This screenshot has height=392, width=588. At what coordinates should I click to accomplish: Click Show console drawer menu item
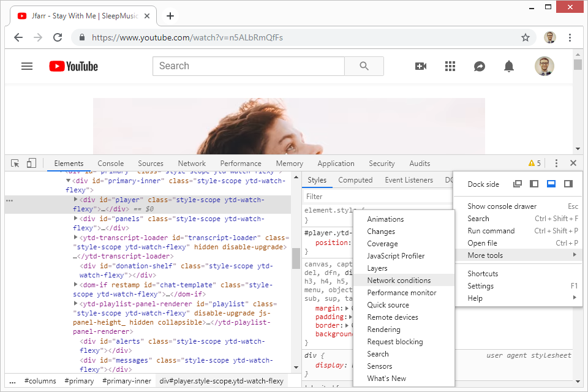pos(502,206)
